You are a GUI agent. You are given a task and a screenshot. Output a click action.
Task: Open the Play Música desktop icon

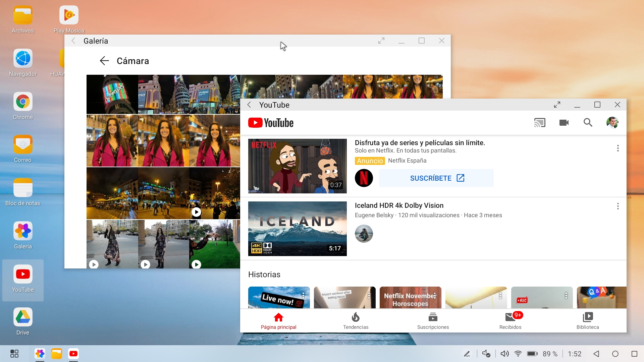point(69,20)
